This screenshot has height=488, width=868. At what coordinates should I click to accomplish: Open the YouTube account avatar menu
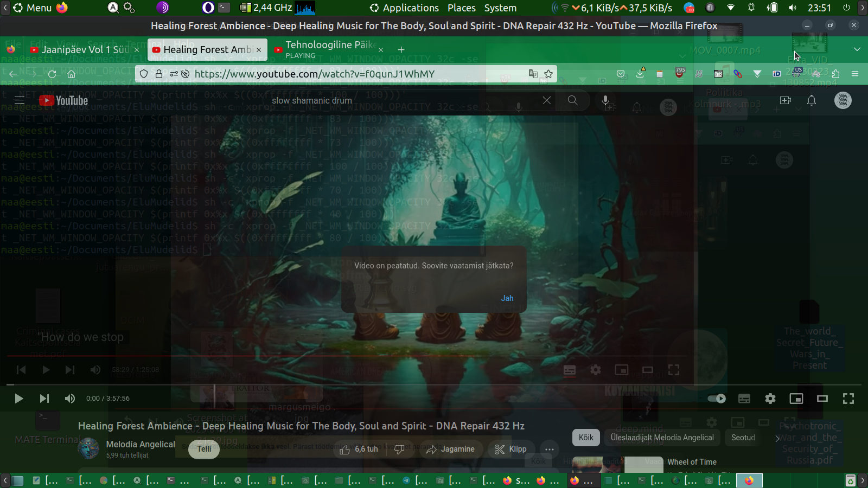[843, 100]
